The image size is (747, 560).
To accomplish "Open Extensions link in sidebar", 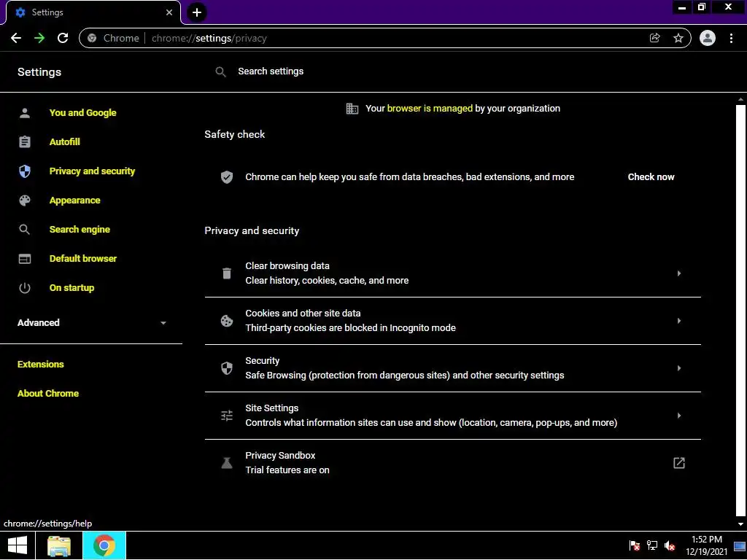I will tap(41, 365).
